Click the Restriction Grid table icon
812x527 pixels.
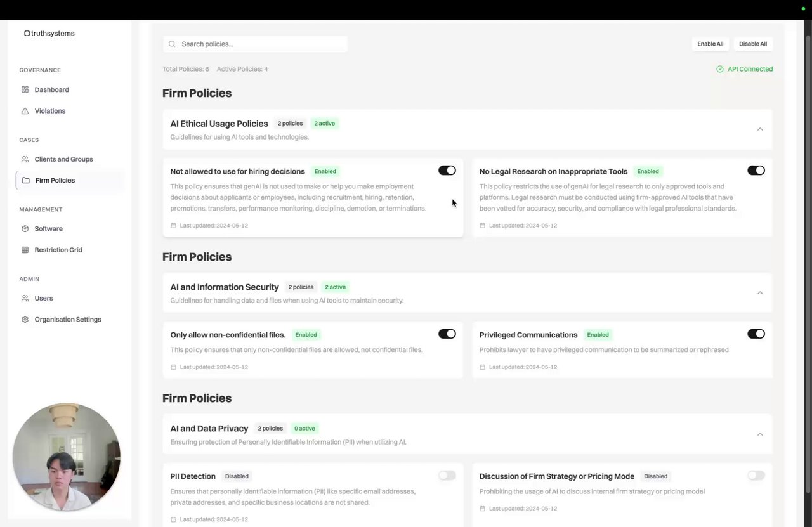pyautogui.click(x=25, y=250)
